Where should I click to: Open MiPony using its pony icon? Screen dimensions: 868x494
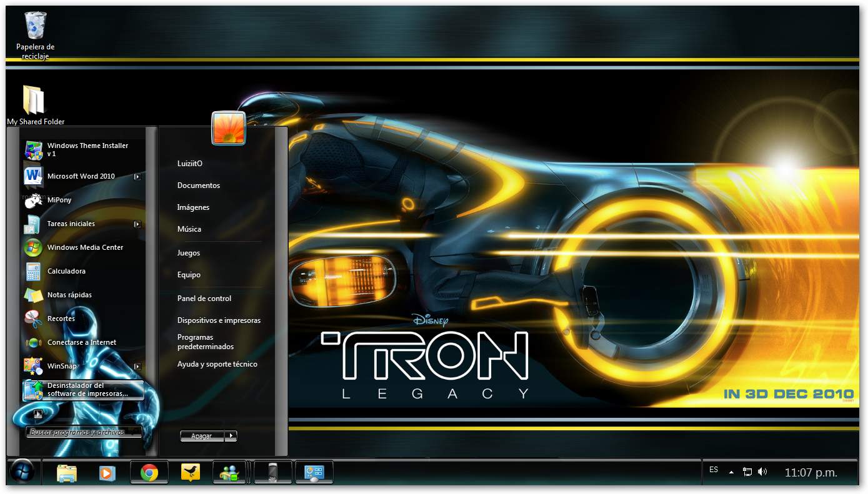tap(33, 200)
